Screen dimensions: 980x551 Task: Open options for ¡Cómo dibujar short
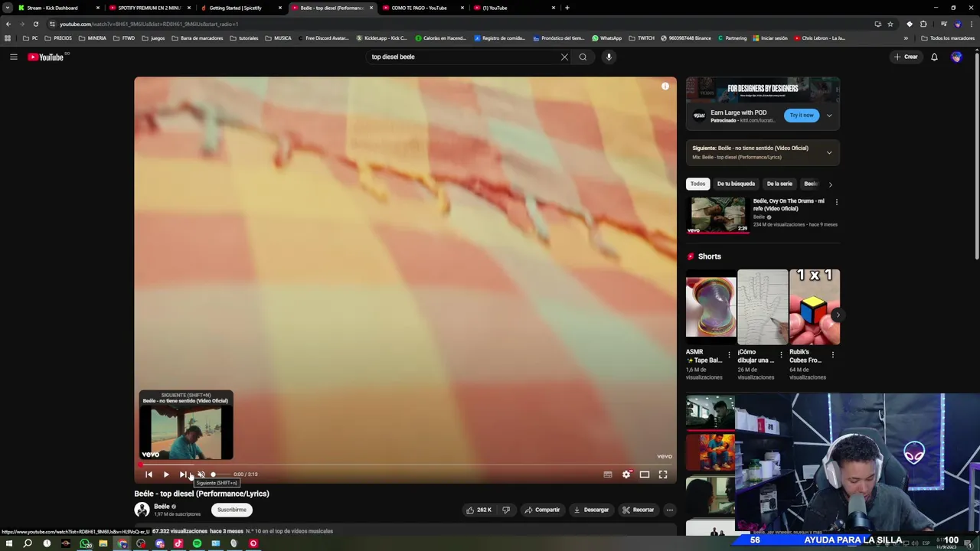(781, 354)
